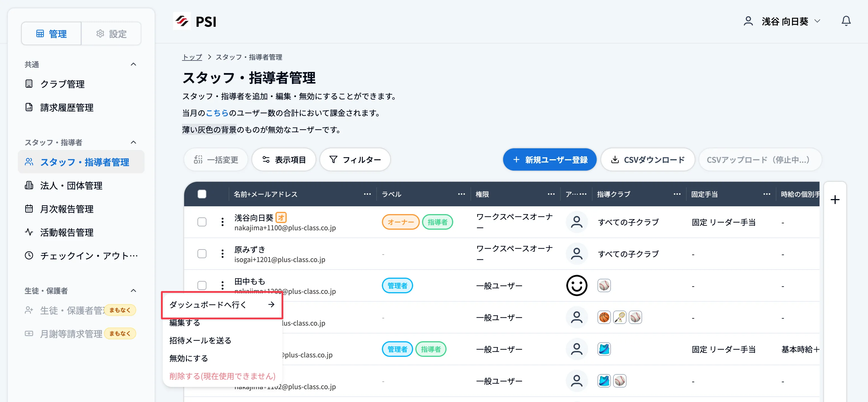Viewport: 868px width, 402px height.
Task: Click the オーナー label badge
Action: (x=400, y=222)
